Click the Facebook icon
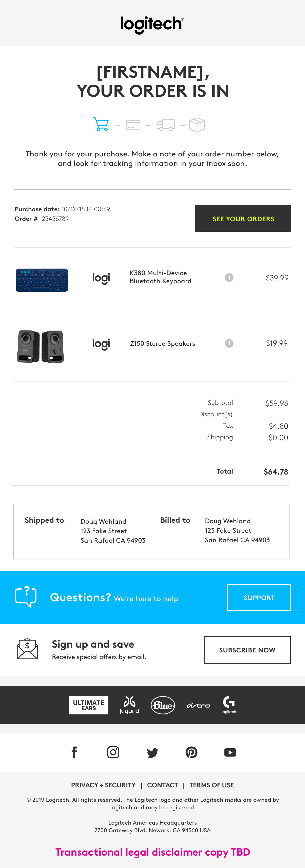305x868 pixels. point(74,752)
